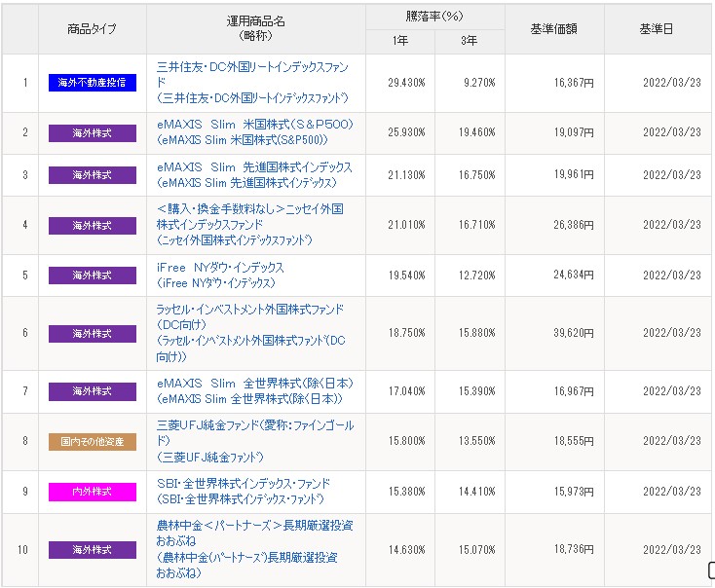Select the 14.630% one-year return value
The height and width of the screenshot is (588, 715).
tap(407, 550)
